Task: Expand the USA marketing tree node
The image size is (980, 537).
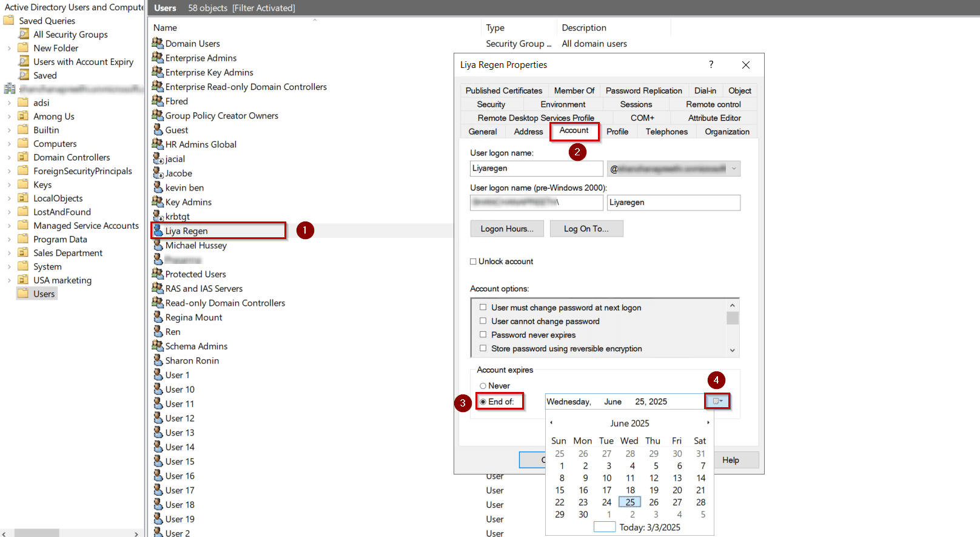Action: [9, 280]
